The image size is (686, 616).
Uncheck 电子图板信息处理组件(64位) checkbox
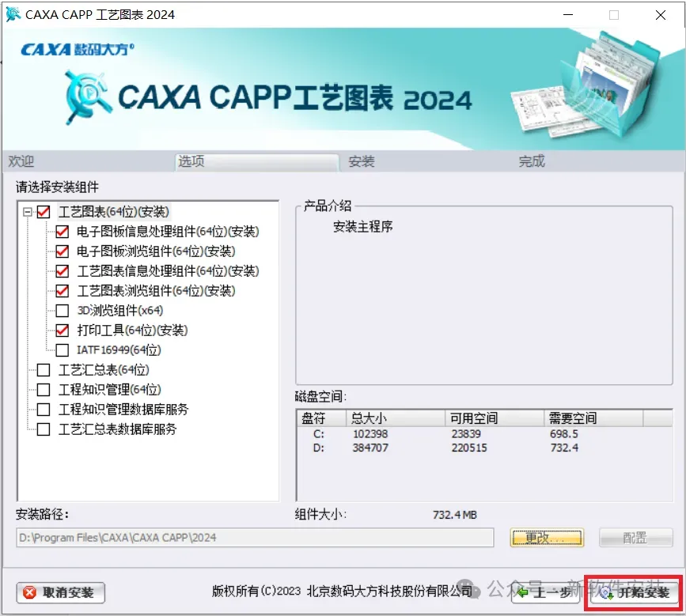pyautogui.click(x=63, y=232)
